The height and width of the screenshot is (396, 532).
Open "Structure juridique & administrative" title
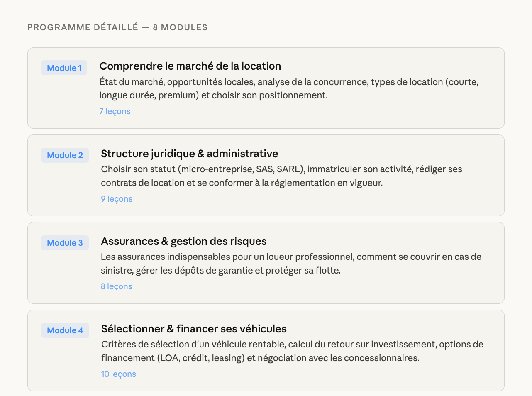189,154
